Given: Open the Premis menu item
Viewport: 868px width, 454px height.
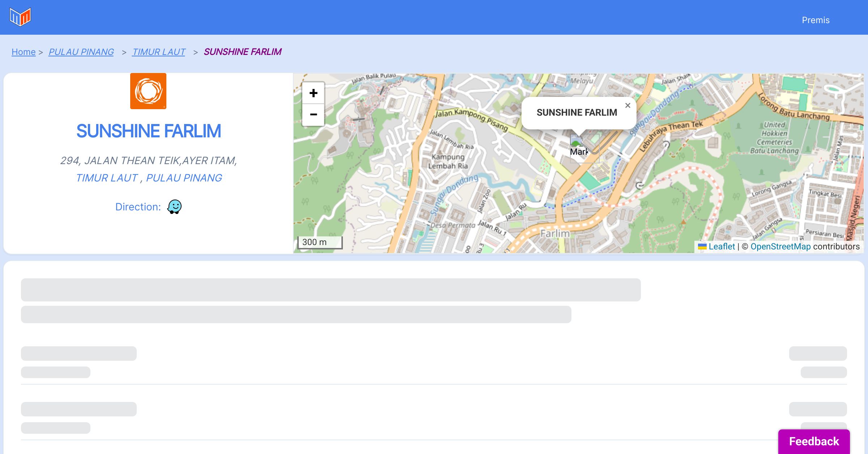Looking at the screenshot, I should tap(816, 20).
